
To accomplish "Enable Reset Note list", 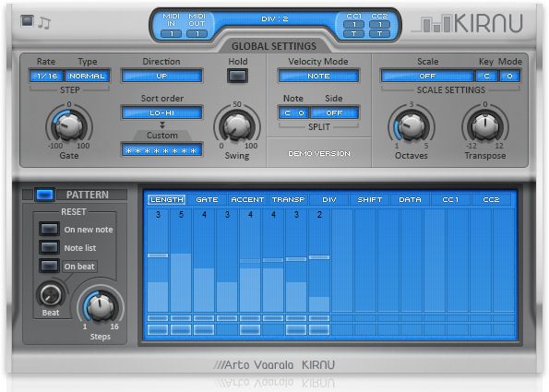I will [x=49, y=247].
